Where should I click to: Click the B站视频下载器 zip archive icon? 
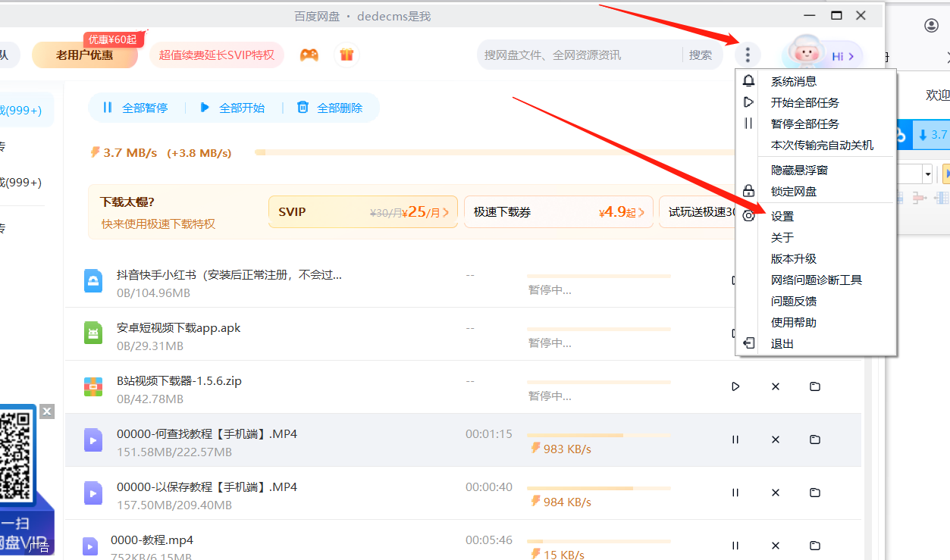(93, 386)
